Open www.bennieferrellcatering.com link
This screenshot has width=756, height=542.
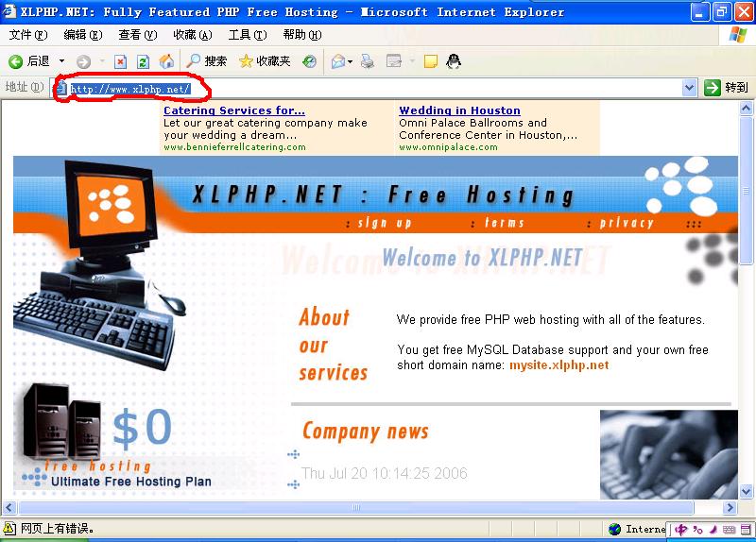pyautogui.click(x=234, y=147)
